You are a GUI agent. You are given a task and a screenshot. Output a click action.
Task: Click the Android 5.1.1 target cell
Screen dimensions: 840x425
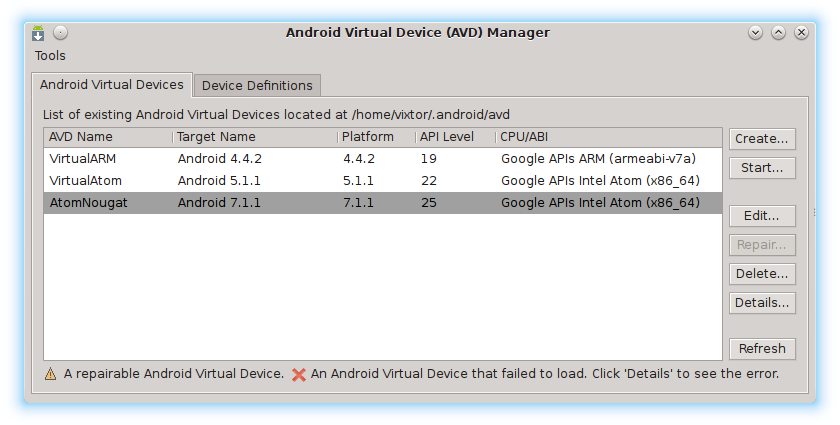tap(219, 181)
